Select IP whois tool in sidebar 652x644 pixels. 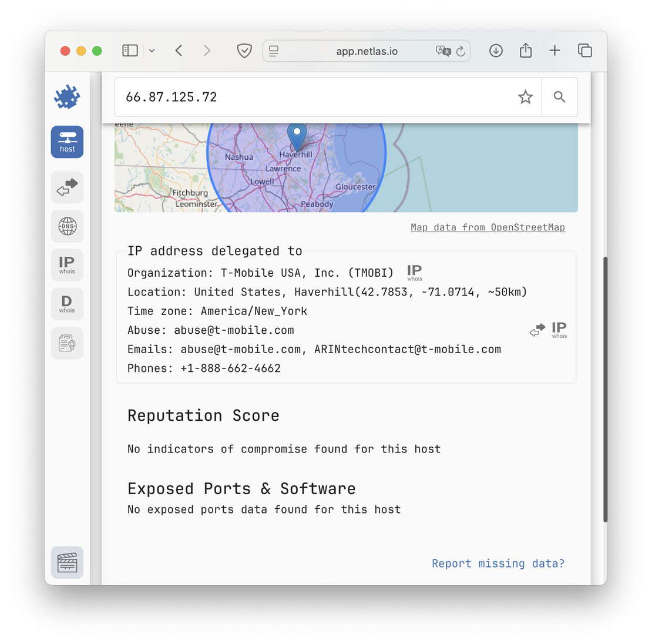click(67, 265)
